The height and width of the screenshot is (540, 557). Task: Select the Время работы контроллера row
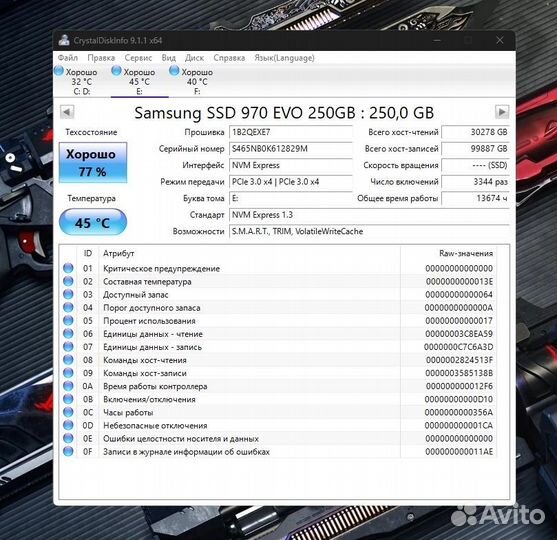click(278, 386)
